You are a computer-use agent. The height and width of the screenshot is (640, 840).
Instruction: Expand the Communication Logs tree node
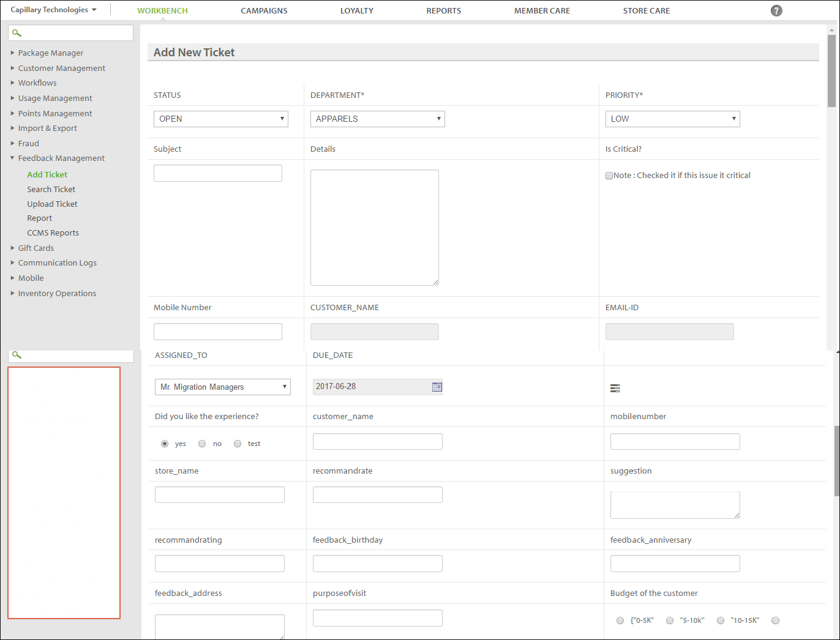pyautogui.click(x=12, y=262)
